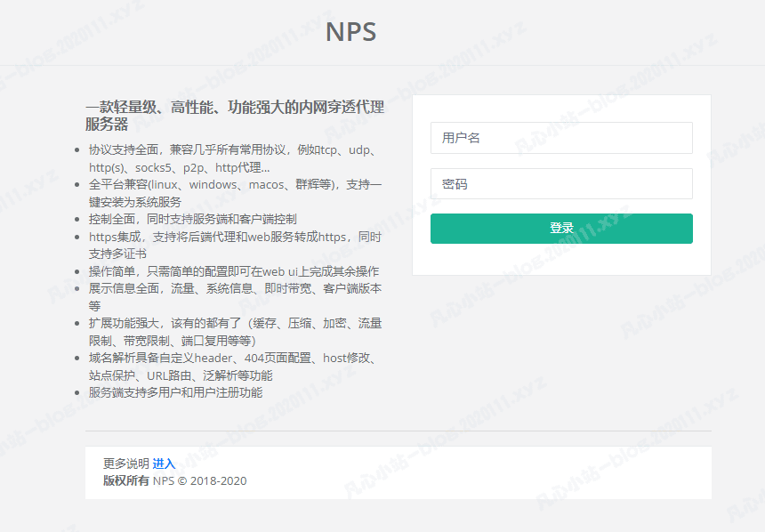Image resolution: width=765 pixels, height=532 pixels.
Task: Click the bullet about 全平台兼容
Action: [235, 193]
